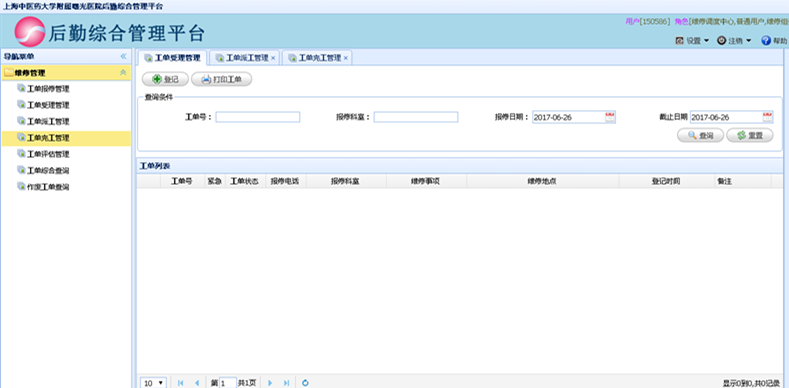Click the 打印工单 print button
Screen dimensions: 789x388
pos(221,80)
